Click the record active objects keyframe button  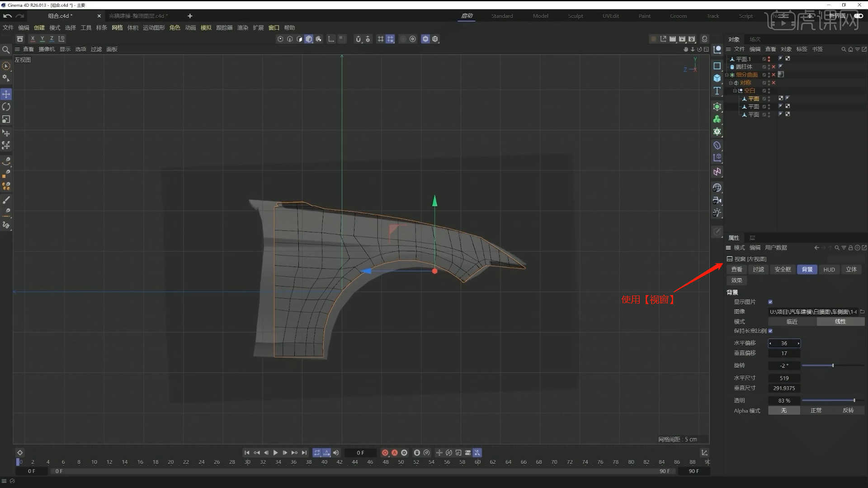click(x=385, y=453)
